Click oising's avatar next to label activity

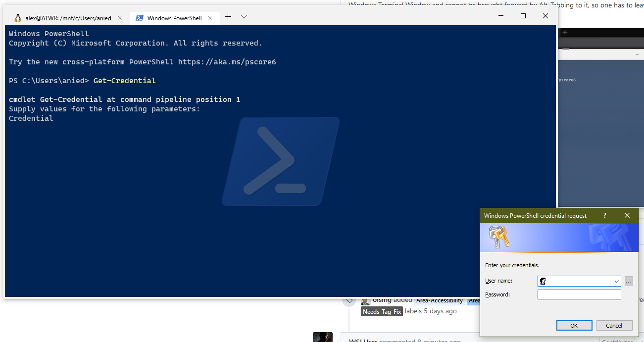[365, 300]
